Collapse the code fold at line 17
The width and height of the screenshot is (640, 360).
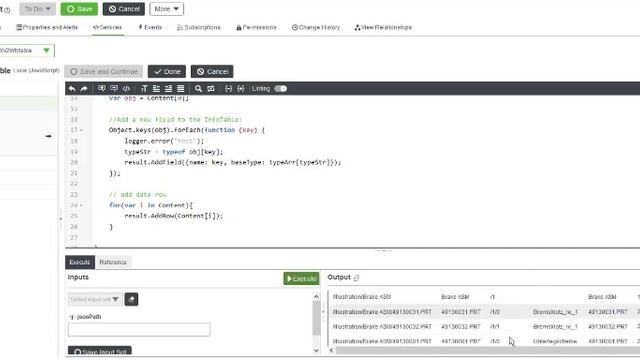pos(81,130)
